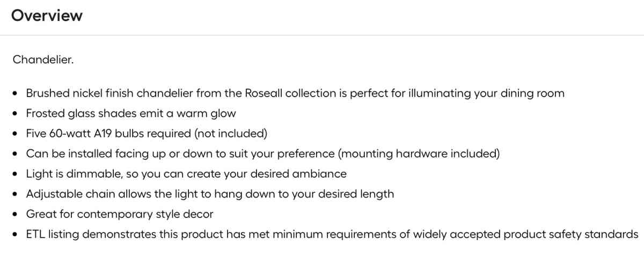Click the bullet dot before 'ETL listing'
Image resolution: width=644 pixels, height=256 pixels.
(15, 235)
